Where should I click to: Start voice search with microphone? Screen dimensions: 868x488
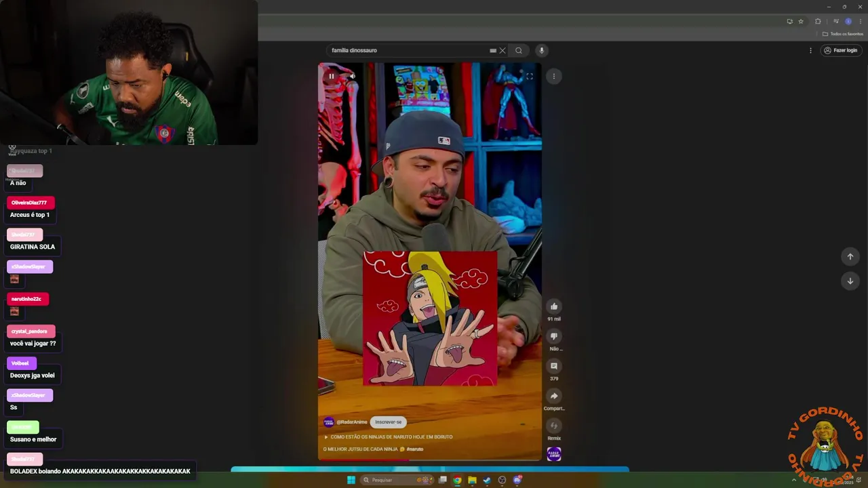(541, 50)
